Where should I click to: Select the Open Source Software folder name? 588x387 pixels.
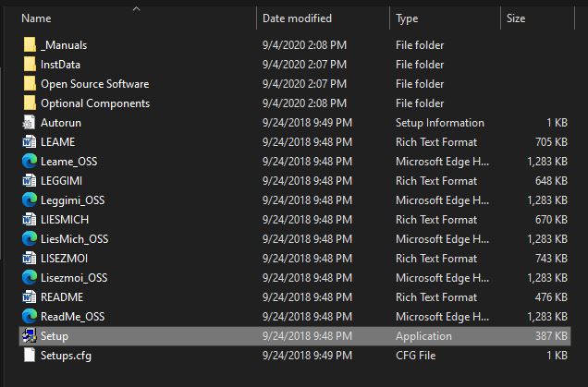pos(94,84)
